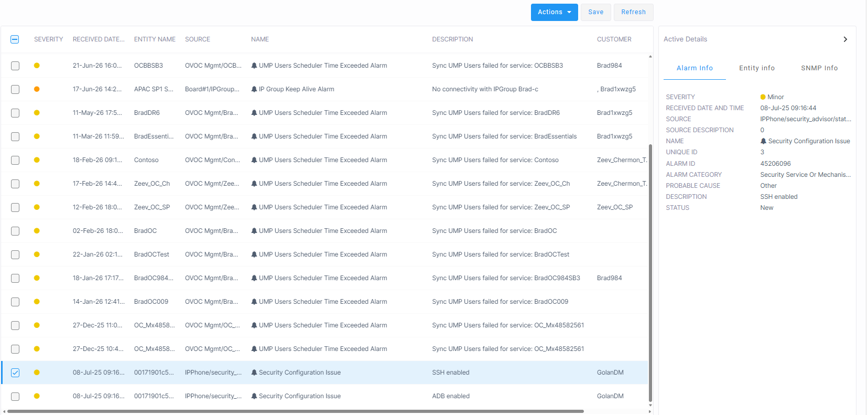Sort by the ENTITY NAME column header

tap(155, 39)
